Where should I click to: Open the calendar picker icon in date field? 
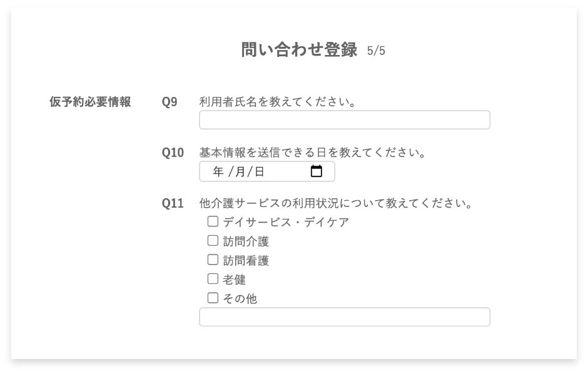(x=316, y=171)
